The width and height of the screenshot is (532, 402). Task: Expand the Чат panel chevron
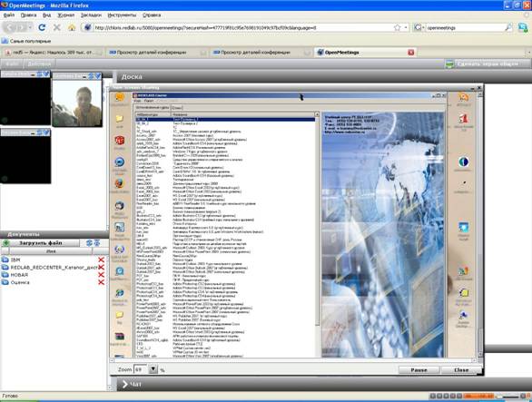coord(125,384)
